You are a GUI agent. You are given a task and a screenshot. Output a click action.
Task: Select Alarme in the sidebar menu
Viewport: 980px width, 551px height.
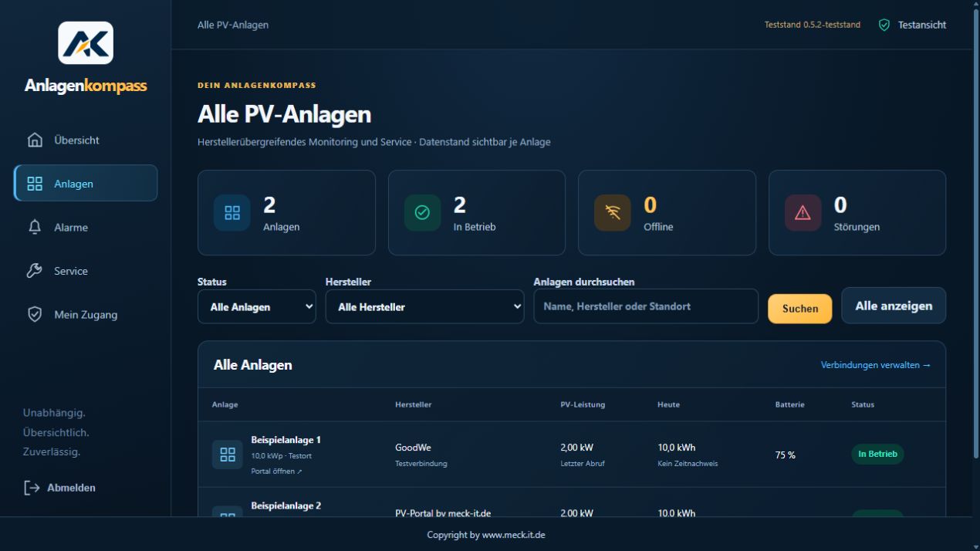[86, 228]
